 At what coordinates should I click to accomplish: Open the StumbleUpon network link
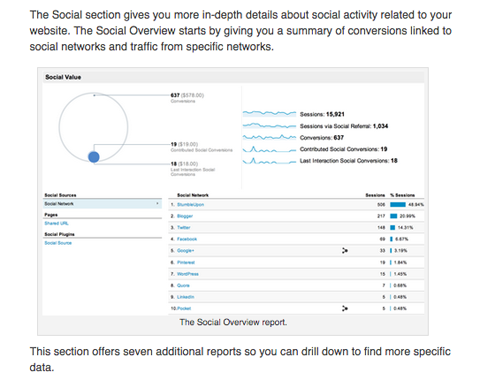(190, 205)
